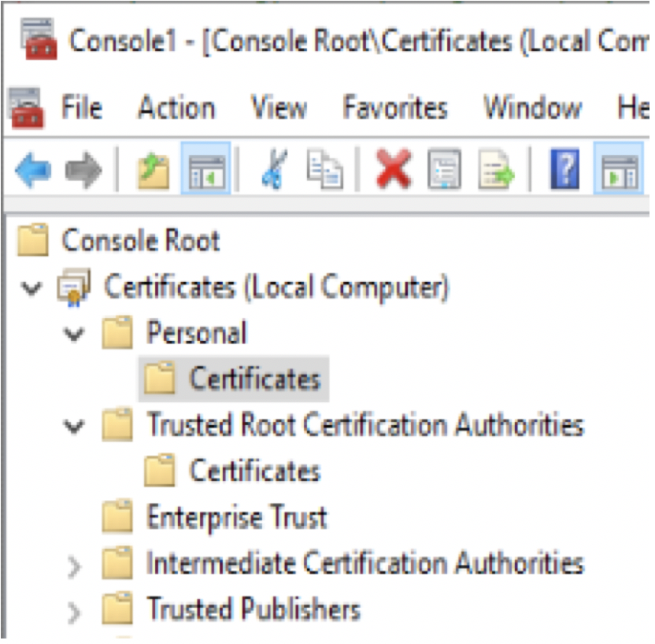This screenshot has height=644, width=655.
Task: Open Properties from the toolbar
Action: coord(445,168)
